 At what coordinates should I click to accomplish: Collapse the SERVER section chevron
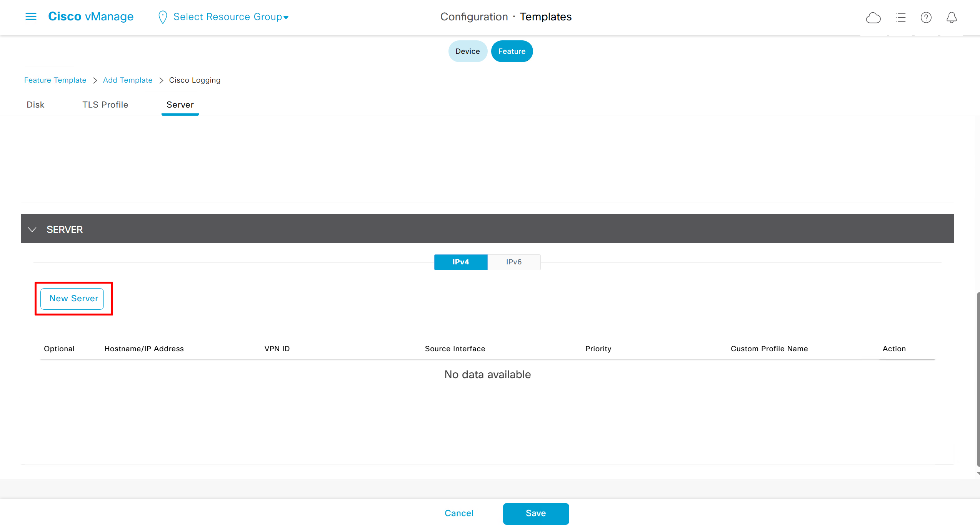point(32,229)
